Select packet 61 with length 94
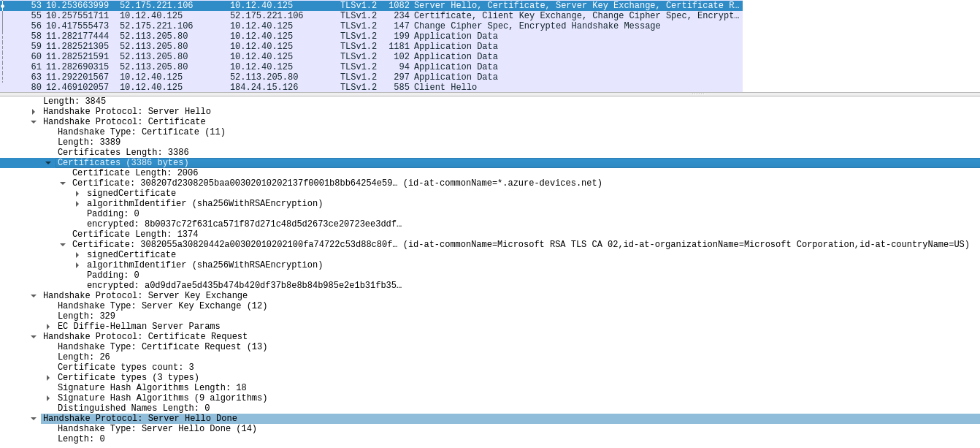Screen dimensions: 980x448 (x=371, y=67)
